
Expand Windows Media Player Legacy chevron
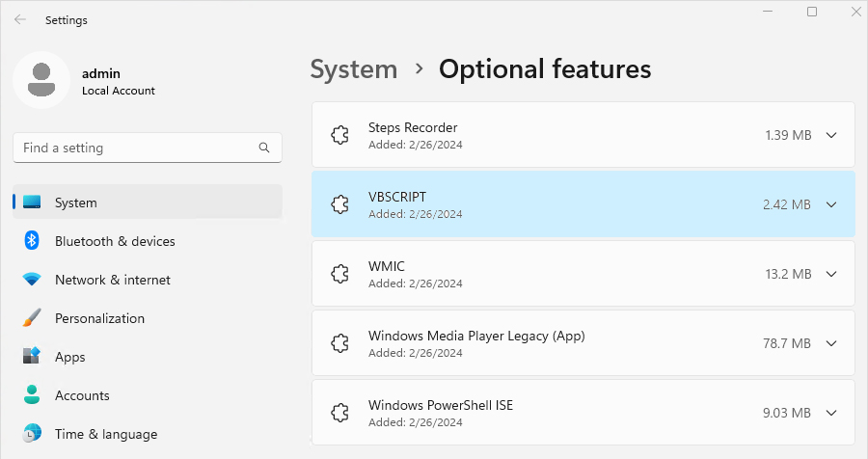tap(831, 343)
